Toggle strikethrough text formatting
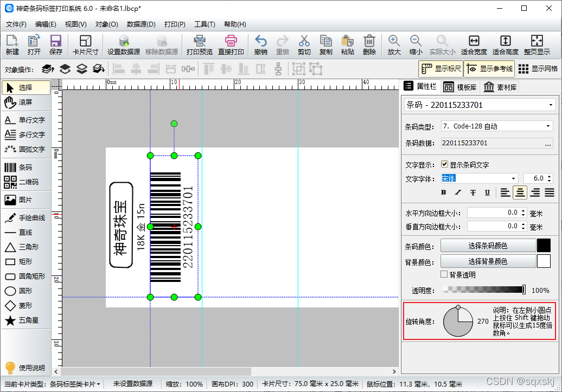This screenshot has width=562, height=392. [472, 192]
